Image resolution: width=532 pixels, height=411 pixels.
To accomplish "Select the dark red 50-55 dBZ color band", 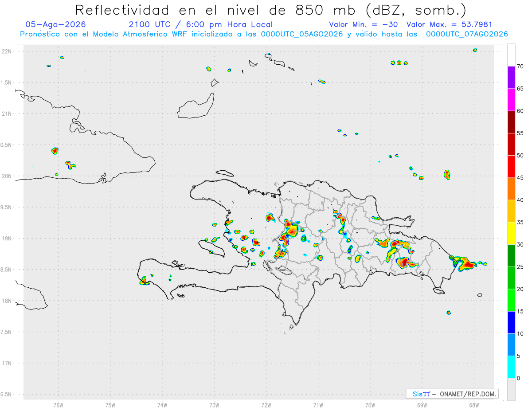I will point(511,144).
